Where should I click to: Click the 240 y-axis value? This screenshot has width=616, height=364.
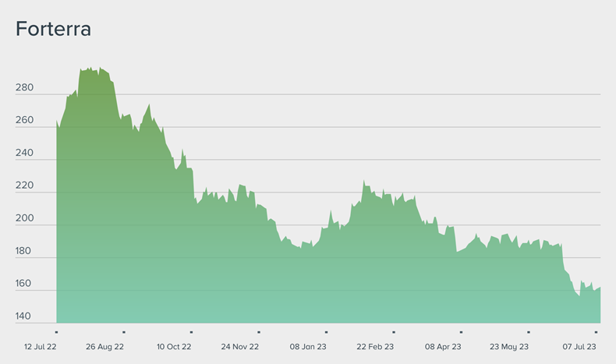coord(24,154)
